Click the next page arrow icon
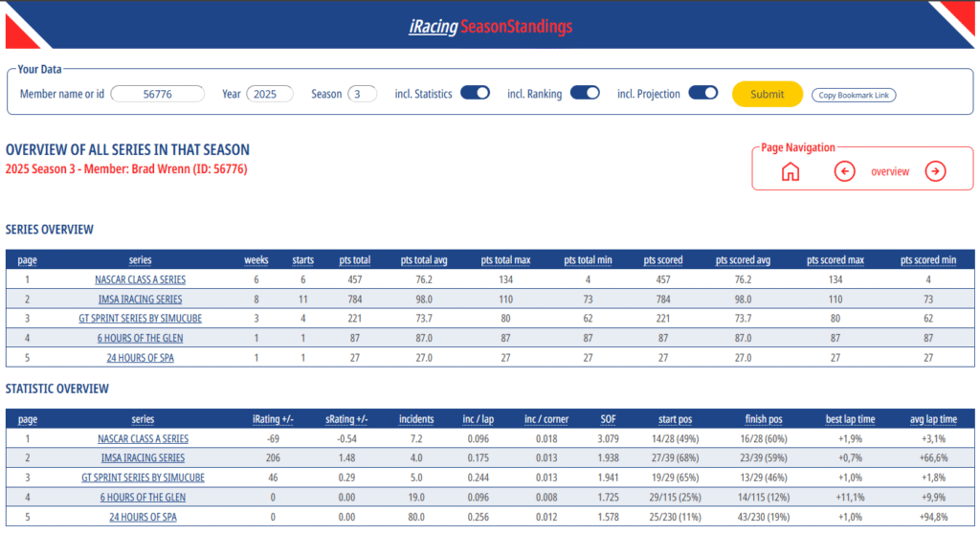980x534 pixels. click(x=935, y=171)
